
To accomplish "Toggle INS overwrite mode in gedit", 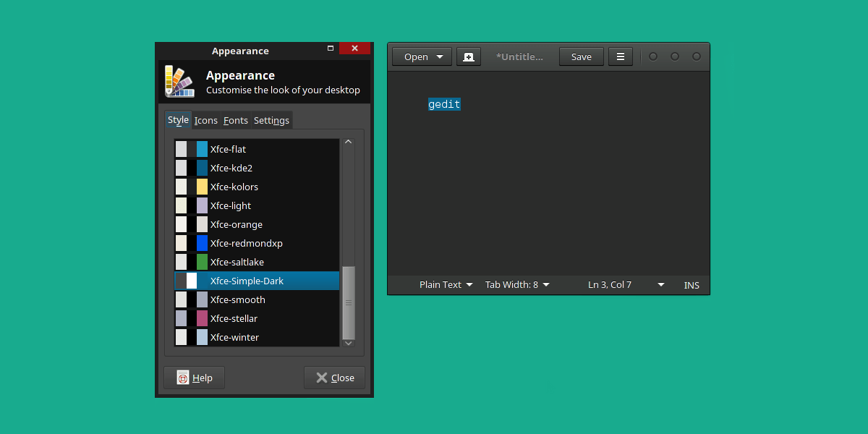I will (x=691, y=284).
